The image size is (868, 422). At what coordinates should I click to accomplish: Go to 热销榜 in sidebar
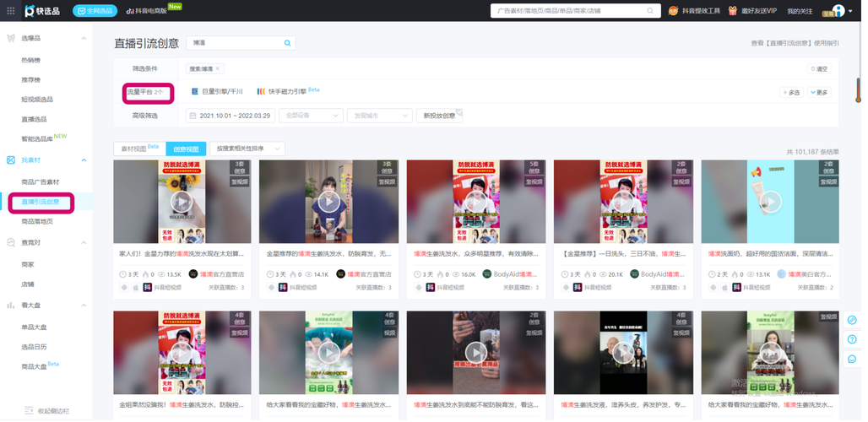pos(30,60)
